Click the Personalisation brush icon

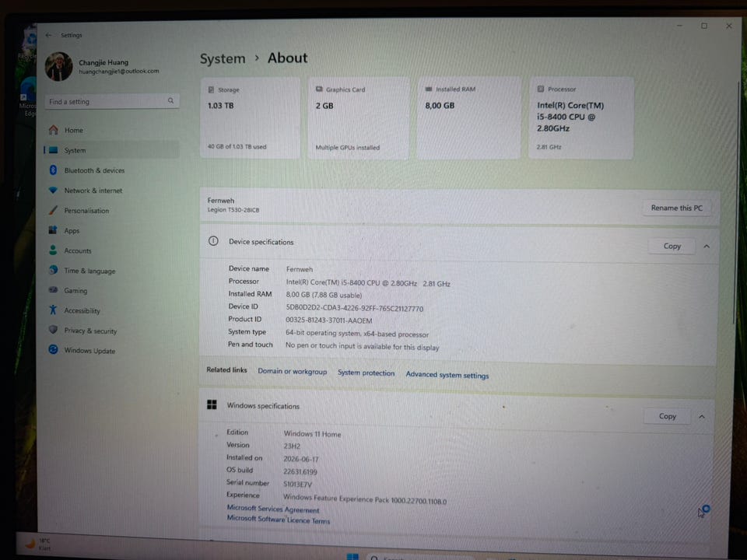pos(54,210)
